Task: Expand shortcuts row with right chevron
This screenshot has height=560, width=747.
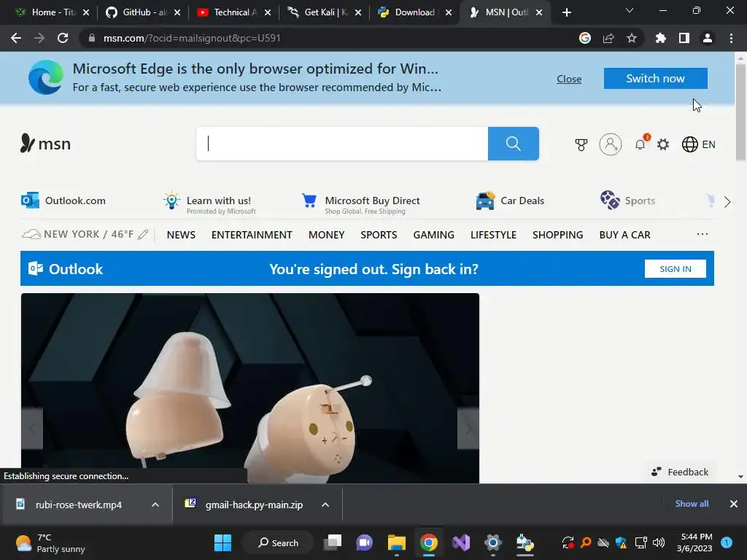Action: (727, 202)
